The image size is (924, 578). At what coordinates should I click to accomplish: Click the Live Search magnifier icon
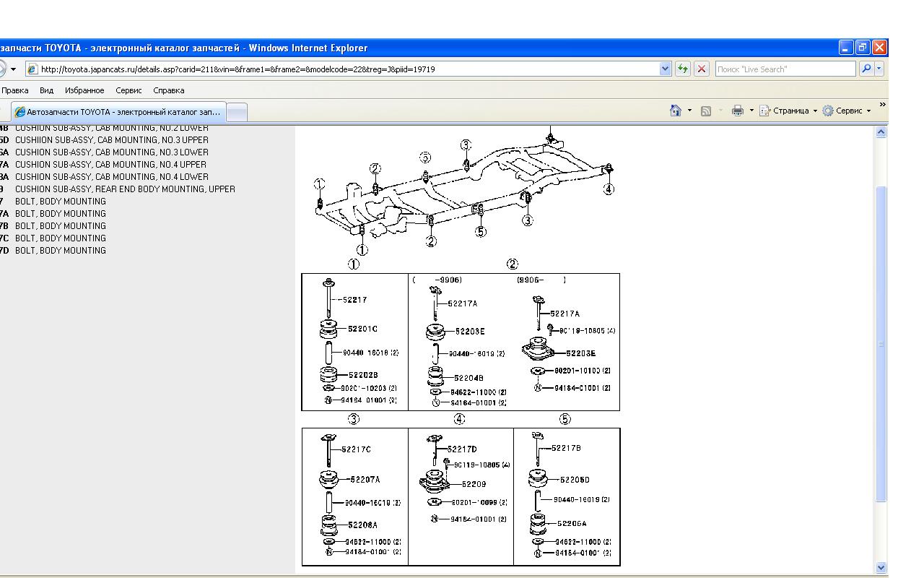click(866, 69)
